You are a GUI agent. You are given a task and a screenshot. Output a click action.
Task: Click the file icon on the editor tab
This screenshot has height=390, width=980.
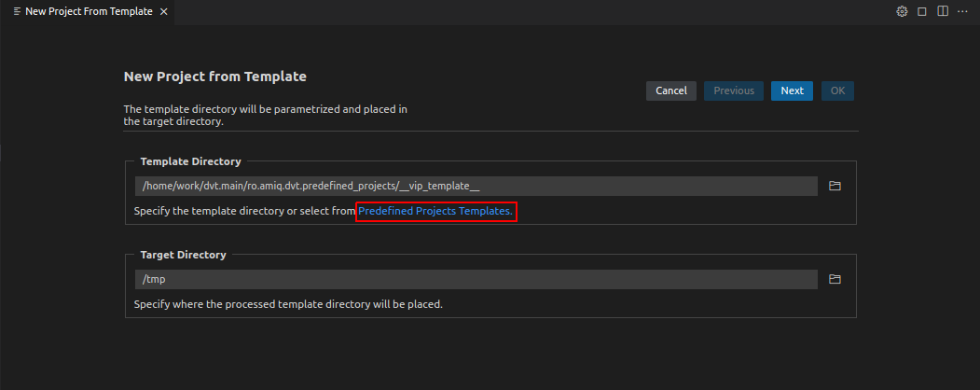(x=17, y=12)
